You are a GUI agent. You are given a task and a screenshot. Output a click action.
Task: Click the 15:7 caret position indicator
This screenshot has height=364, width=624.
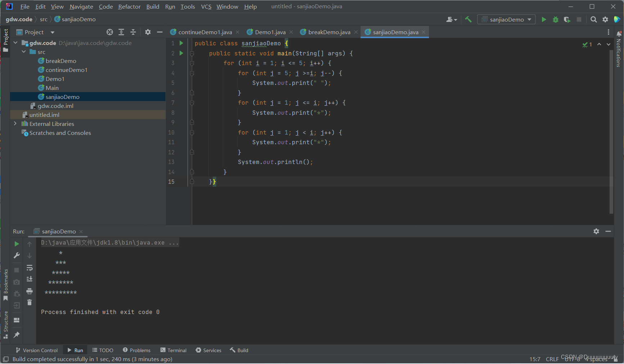coord(535,359)
